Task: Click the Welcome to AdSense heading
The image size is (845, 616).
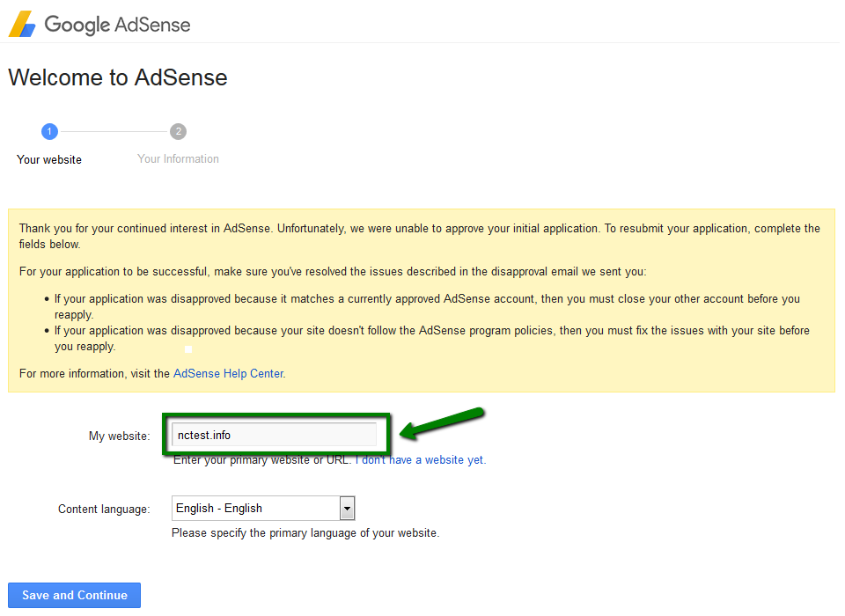Action: pos(117,77)
